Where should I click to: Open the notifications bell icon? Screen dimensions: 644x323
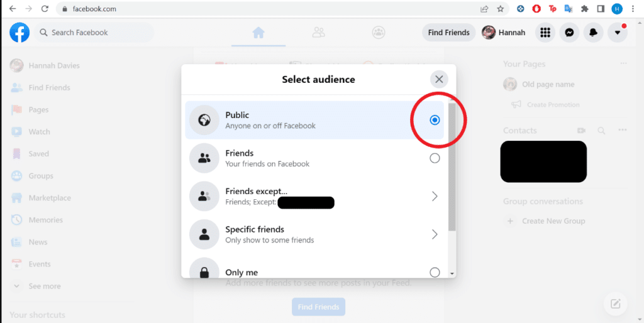(593, 33)
